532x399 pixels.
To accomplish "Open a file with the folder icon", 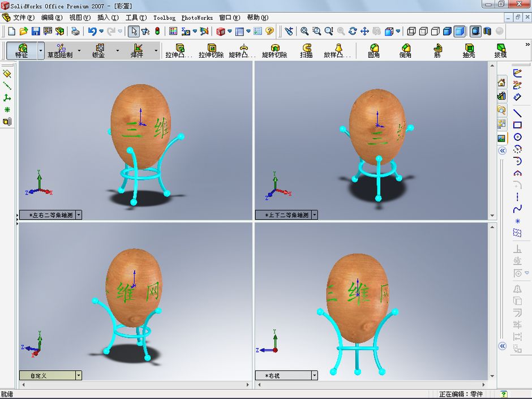I will point(23,31).
